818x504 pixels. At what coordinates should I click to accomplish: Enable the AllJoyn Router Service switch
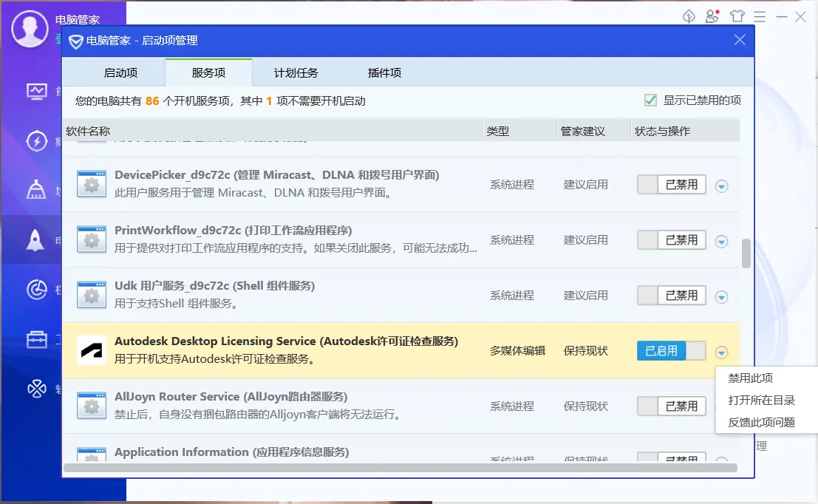coord(672,406)
